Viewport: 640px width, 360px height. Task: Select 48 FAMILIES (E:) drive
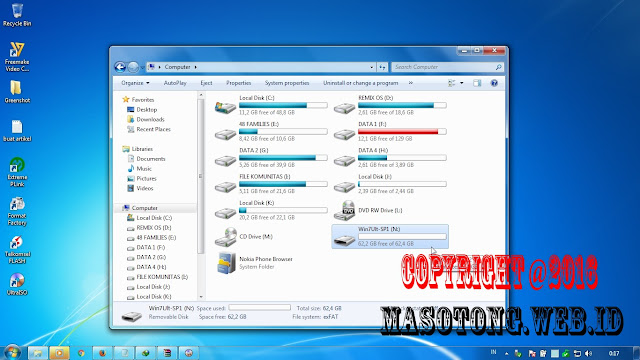click(x=271, y=131)
